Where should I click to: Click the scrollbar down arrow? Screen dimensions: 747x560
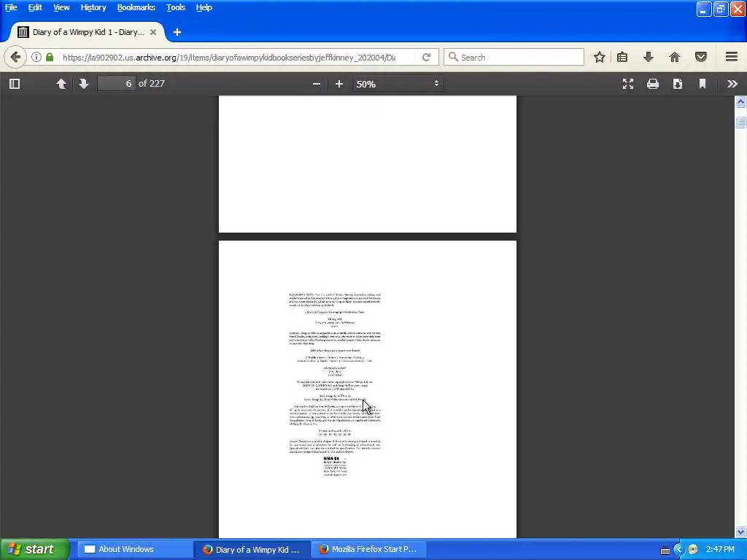point(740,532)
